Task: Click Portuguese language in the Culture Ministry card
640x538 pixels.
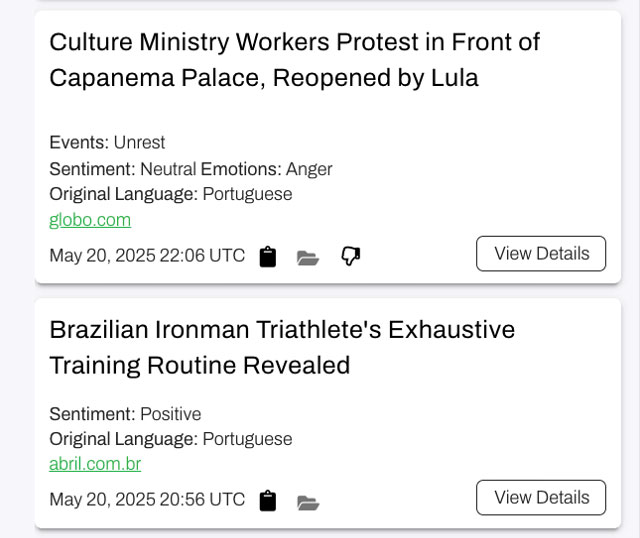Action: coord(247,194)
